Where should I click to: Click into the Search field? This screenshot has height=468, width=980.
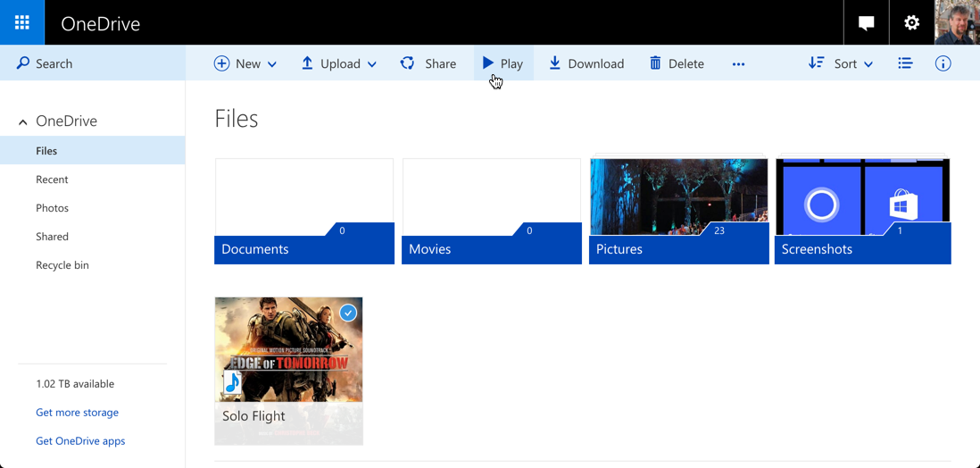tap(93, 63)
